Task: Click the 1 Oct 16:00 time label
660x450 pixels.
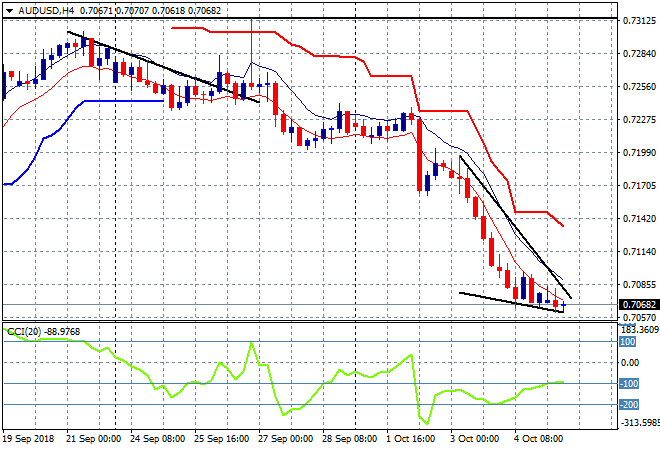Action: click(x=411, y=439)
